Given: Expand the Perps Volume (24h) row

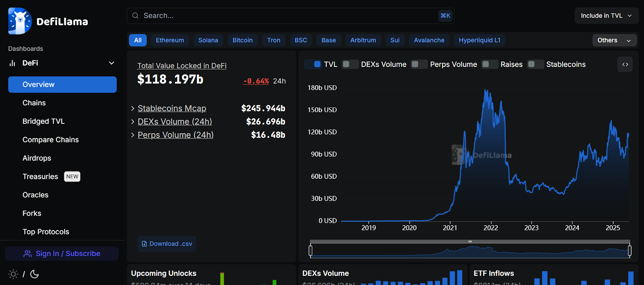Looking at the screenshot, I should 132,135.
